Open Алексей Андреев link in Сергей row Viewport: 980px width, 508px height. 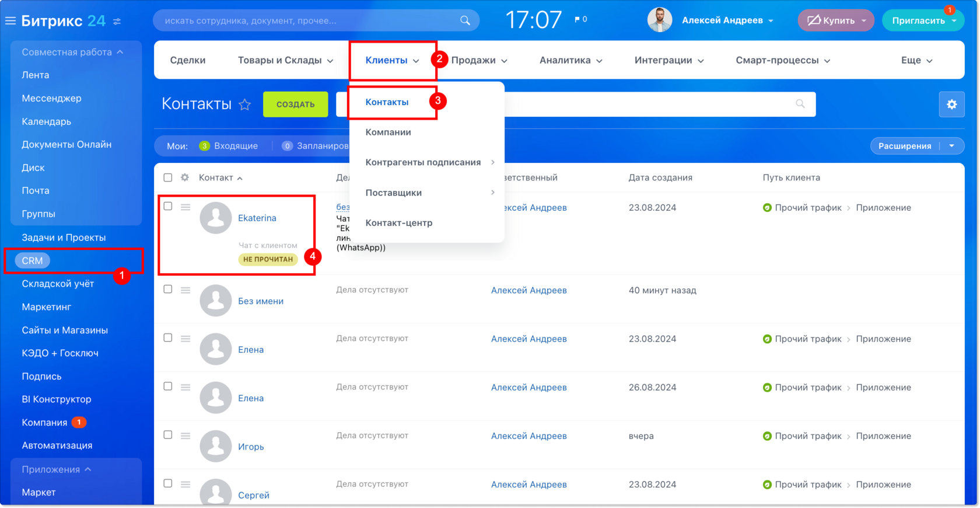[528, 484]
